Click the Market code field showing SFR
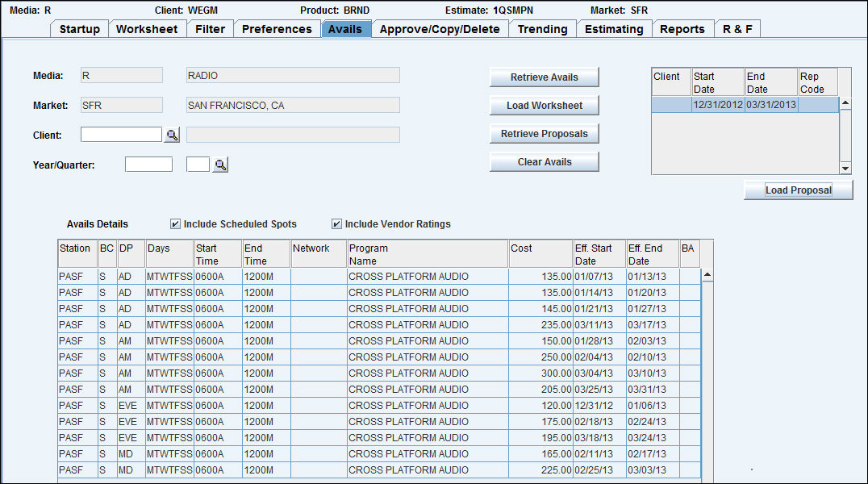This screenshot has width=868, height=484. coord(122,105)
